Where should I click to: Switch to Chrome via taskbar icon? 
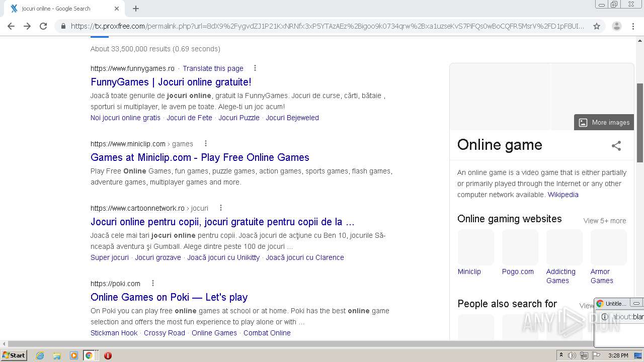pyautogui.click(x=89, y=355)
